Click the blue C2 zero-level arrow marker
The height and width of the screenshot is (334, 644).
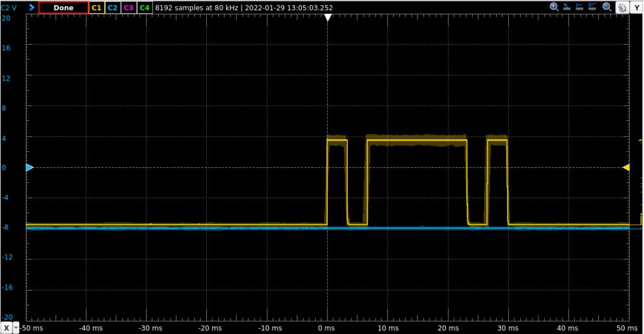click(29, 167)
